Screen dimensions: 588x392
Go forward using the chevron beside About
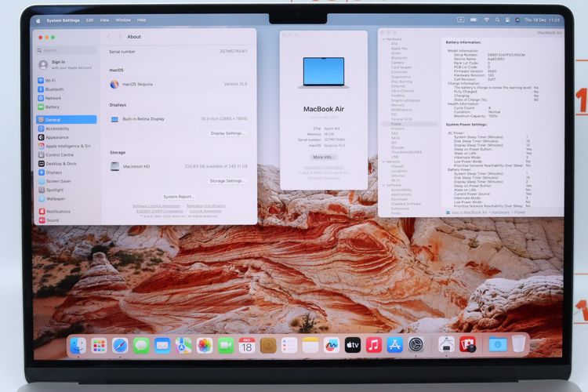[120, 37]
